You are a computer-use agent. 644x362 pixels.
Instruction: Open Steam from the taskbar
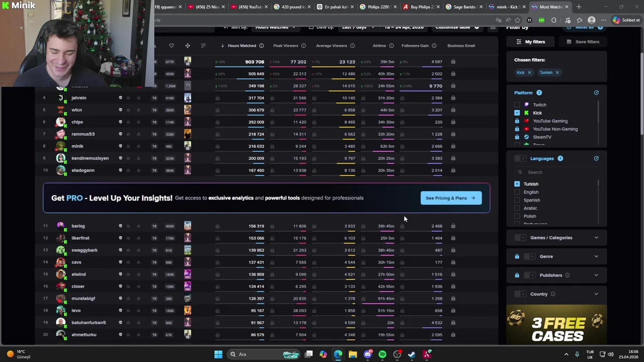click(412, 354)
